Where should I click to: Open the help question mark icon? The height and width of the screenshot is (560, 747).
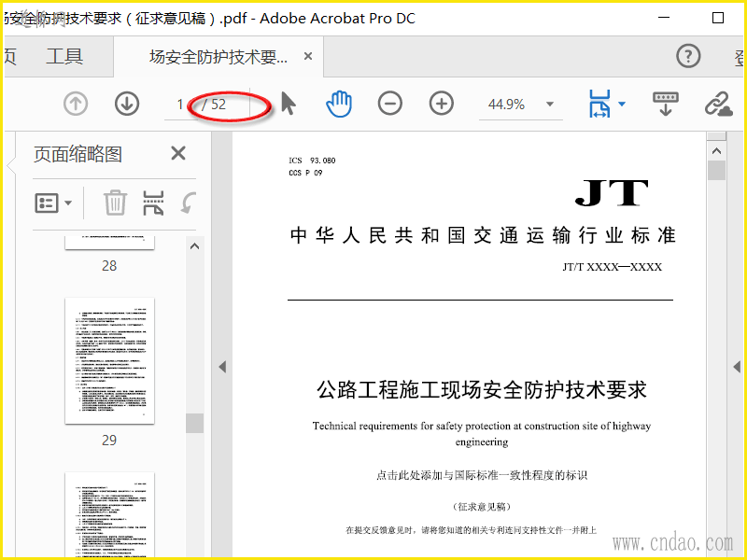pyautogui.click(x=688, y=56)
